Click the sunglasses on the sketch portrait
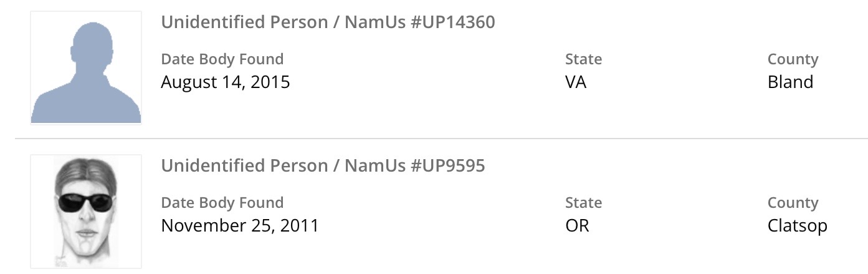The height and width of the screenshot is (274, 868). [85, 202]
